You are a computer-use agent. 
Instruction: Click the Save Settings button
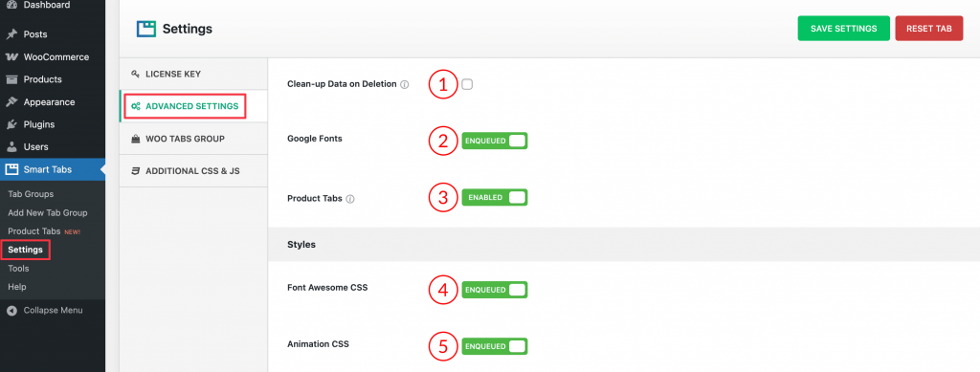click(844, 29)
